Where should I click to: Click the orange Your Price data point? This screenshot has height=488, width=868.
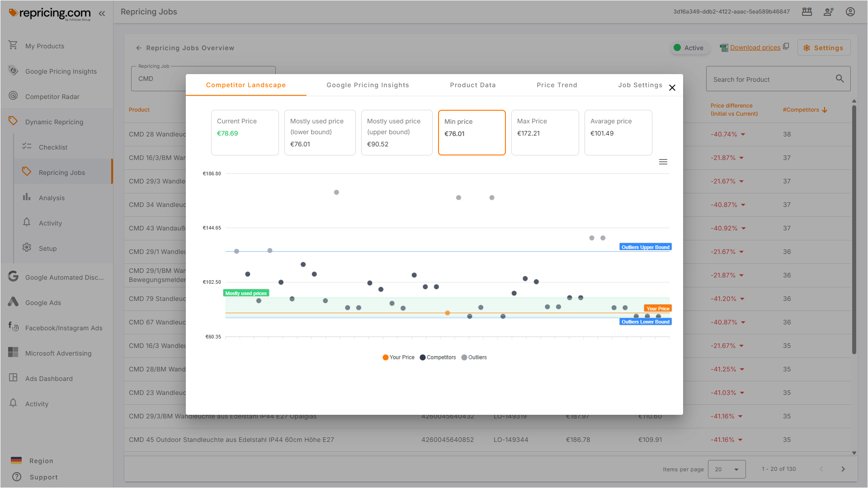point(447,313)
